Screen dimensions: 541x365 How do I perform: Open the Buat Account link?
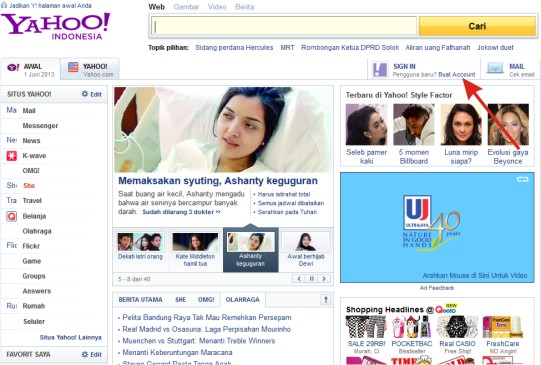tap(456, 75)
